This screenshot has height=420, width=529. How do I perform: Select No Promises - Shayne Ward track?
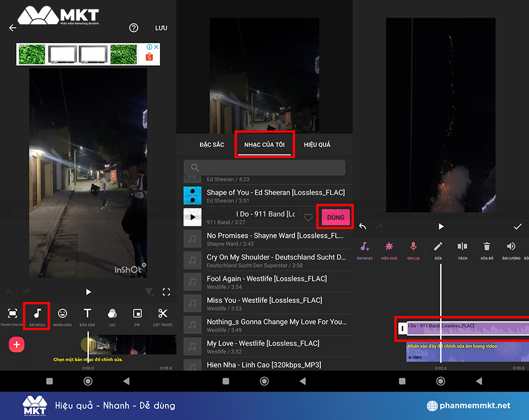pos(268,239)
